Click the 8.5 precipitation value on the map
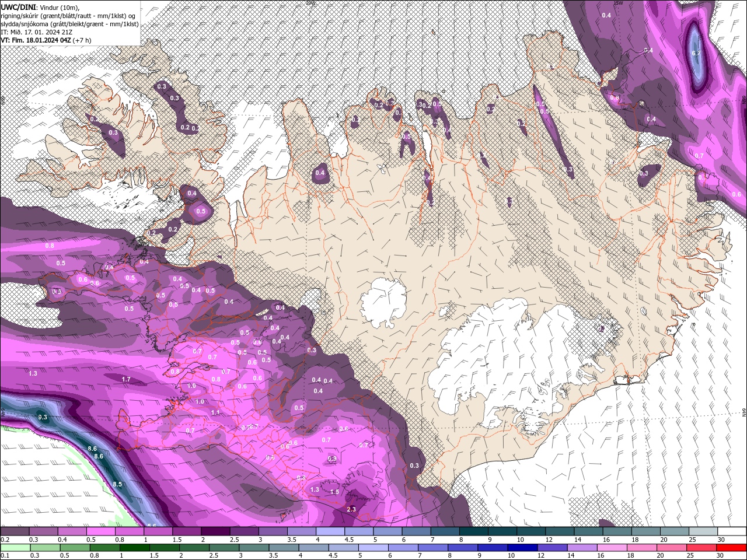 (117, 484)
